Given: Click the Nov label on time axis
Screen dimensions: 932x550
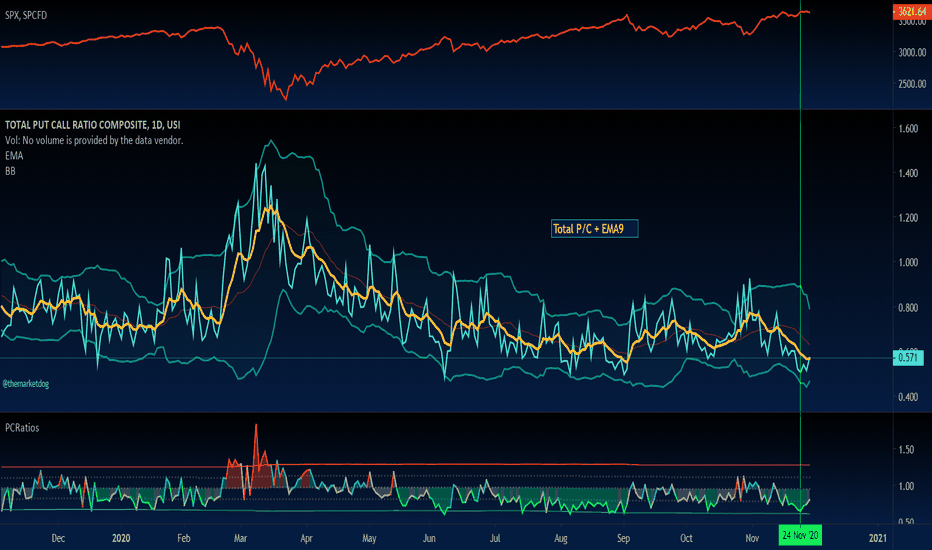Looking at the screenshot, I should (x=752, y=539).
